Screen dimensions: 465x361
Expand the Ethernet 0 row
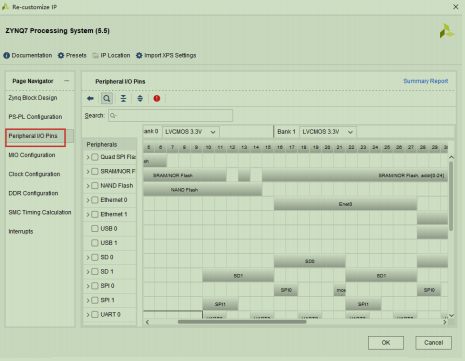88,200
